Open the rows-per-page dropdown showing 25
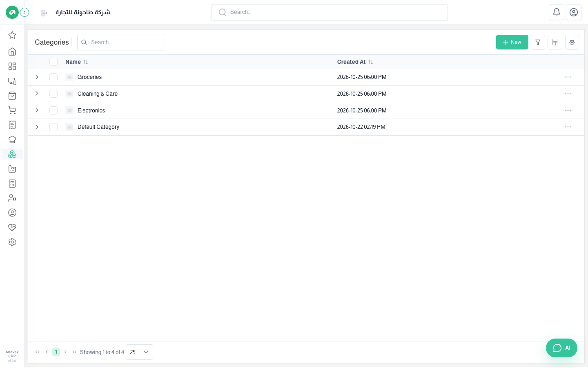The width and height of the screenshot is (588, 368). coord(139,352)
